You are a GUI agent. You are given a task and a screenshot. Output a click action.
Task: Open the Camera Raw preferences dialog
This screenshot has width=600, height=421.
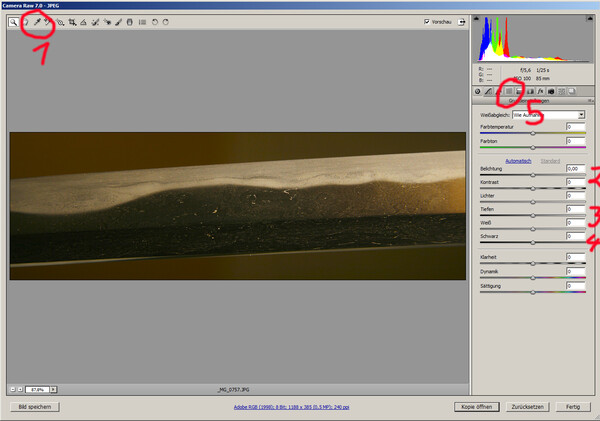(x=142, y=22)
